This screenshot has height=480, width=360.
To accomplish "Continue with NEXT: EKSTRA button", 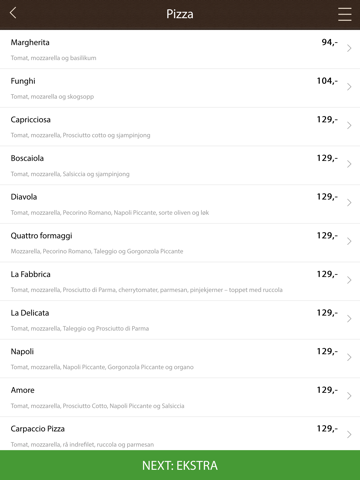I will pyautogui.click(x=180, y=465).
